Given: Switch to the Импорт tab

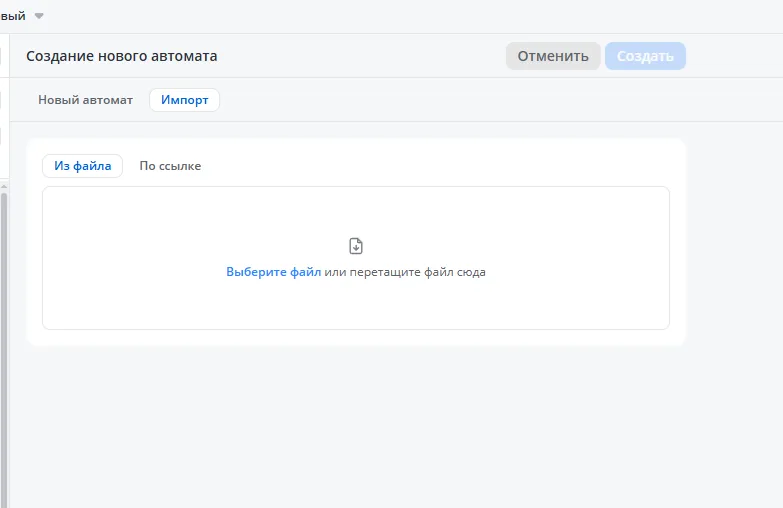Looking at the screenshot, I should (184, 100).
